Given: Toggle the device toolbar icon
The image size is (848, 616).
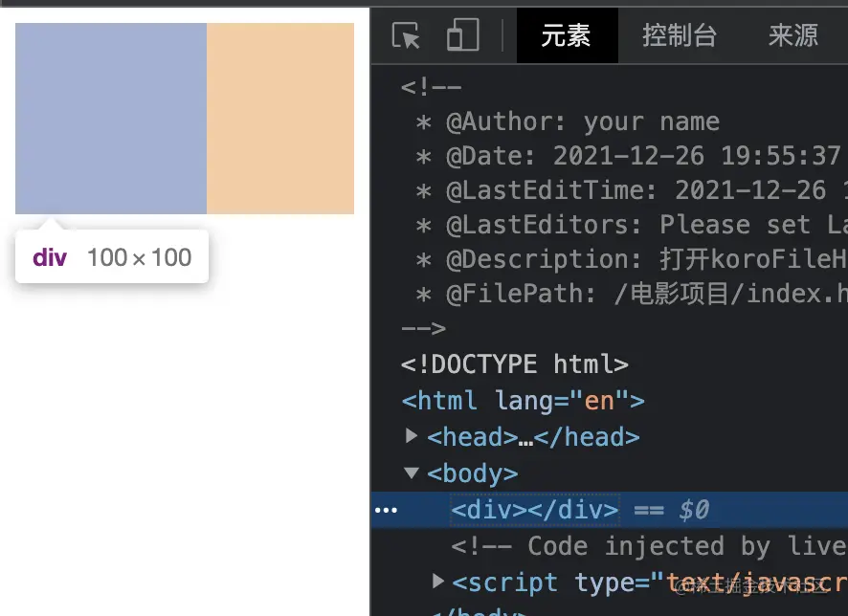Looking at the screenshot, I should click(463, 35).
